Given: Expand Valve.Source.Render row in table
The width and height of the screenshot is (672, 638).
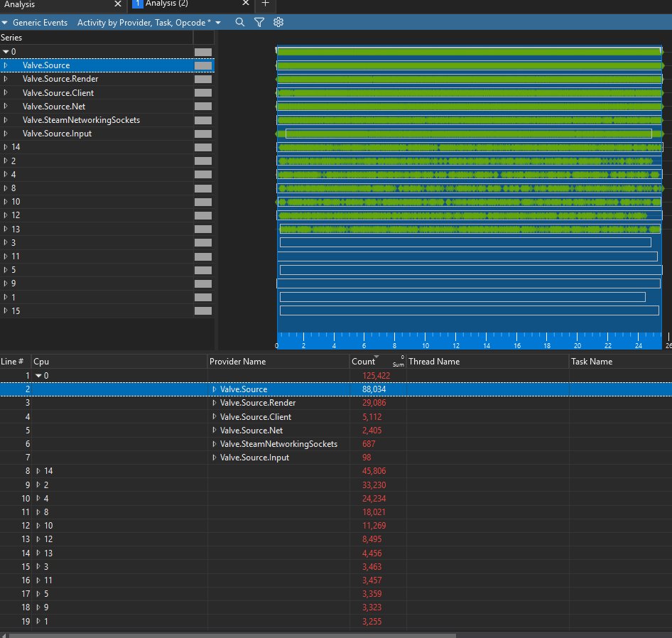Looking at the screenshot, I should coord(215,403).
